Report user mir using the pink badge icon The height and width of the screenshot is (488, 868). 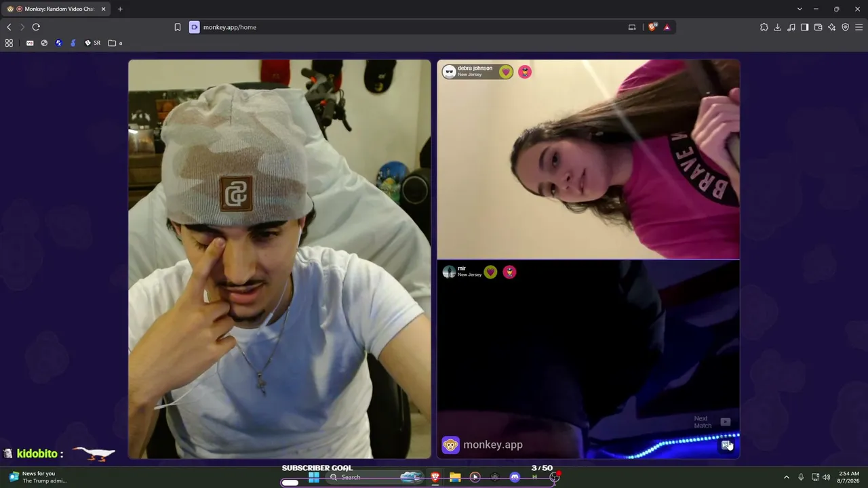coord(509,272)
